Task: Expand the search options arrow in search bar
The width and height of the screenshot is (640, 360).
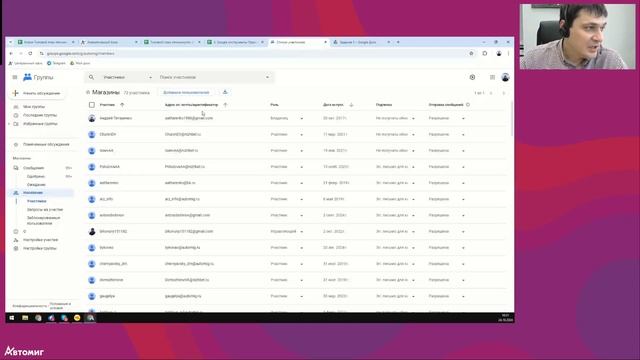Action: pos(267,77)
